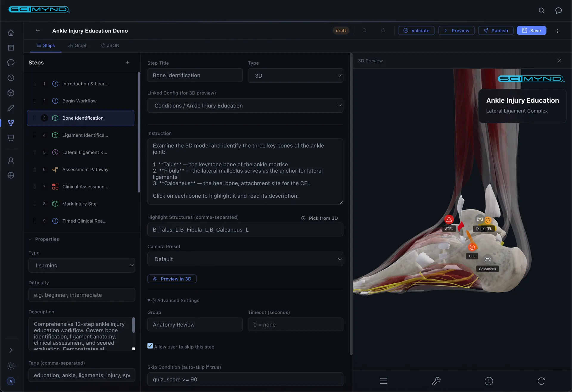The image size is (572, 392).
Task: Reset the 3D view with the refresh icon
Action: point(541,381)
